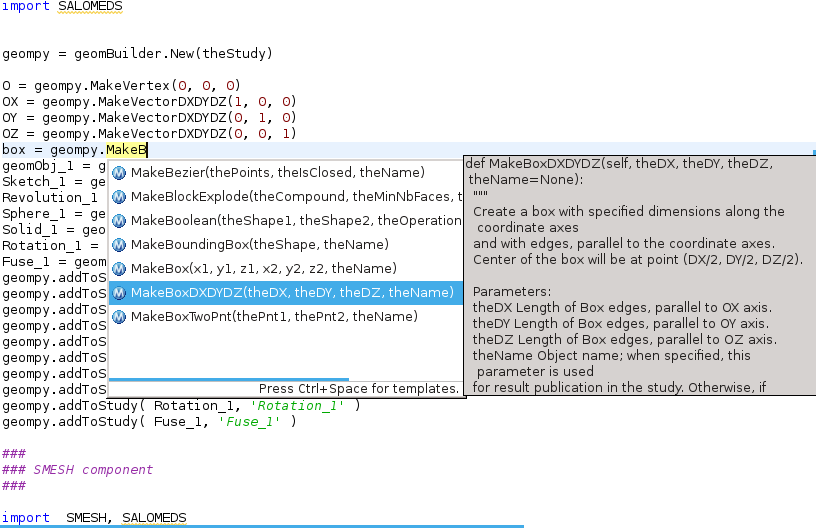Viewport: 816px width, 528px height.
Task: Click the 'Sphere_1 = ge' code line
Action: point(54,214)
